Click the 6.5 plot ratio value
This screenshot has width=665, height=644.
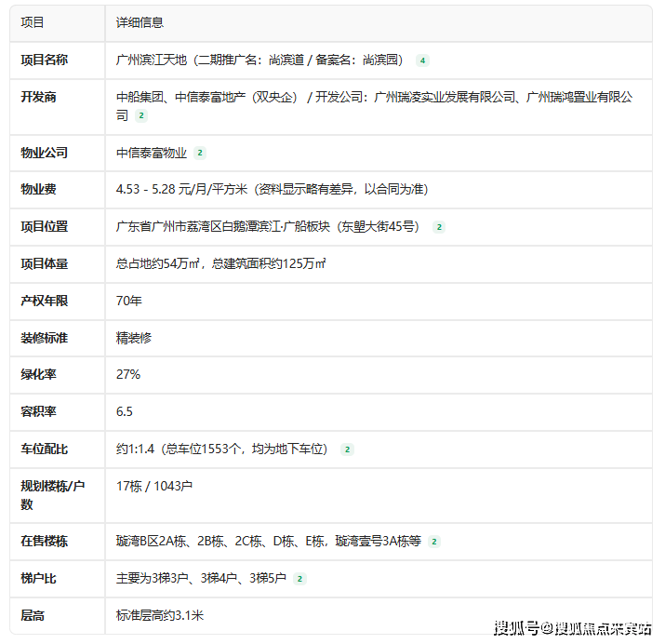pyautogui.click(x=125, y=411)
